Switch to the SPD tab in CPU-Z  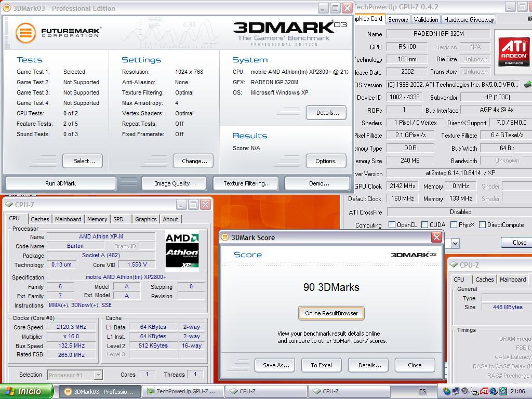pyautogui.click(x=118, y=219)
